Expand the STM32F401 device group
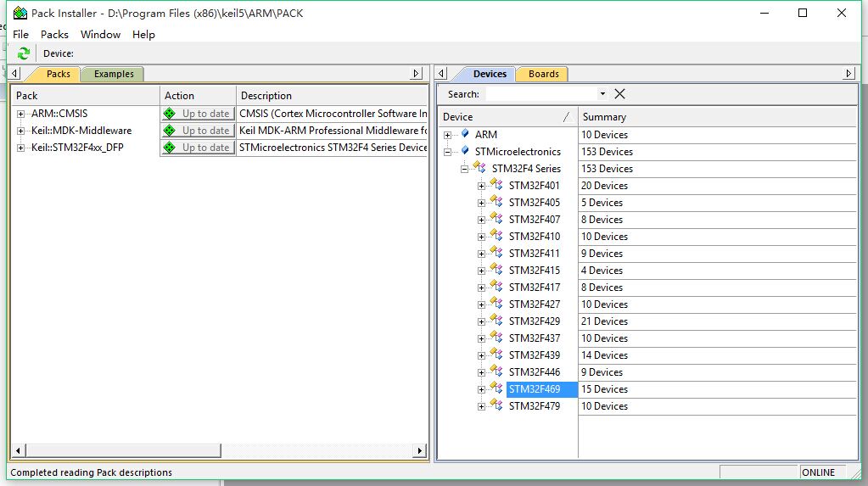Image resolution: width=868 pixels, height=486 pixels. pos(482,186)
